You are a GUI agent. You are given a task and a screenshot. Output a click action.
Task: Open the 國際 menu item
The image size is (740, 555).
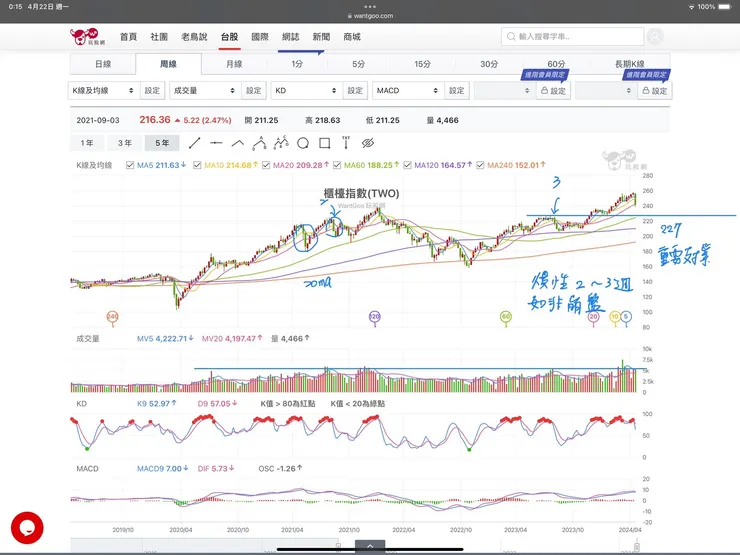click(260, 37)
